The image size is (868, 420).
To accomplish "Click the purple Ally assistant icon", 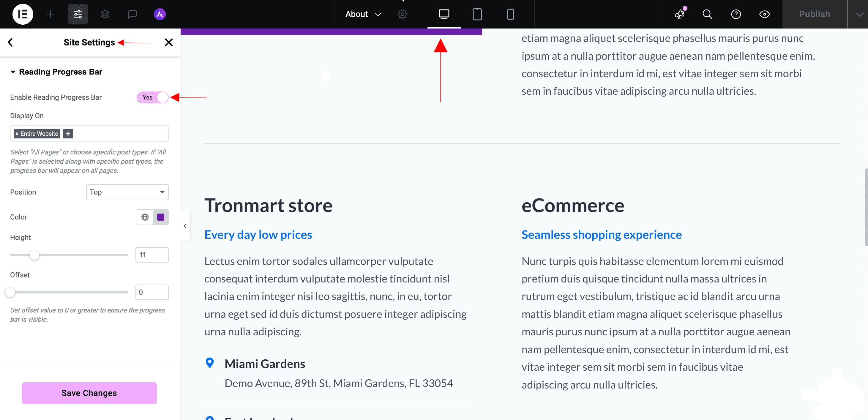I will pyautogui.click(x=160, y=14).
